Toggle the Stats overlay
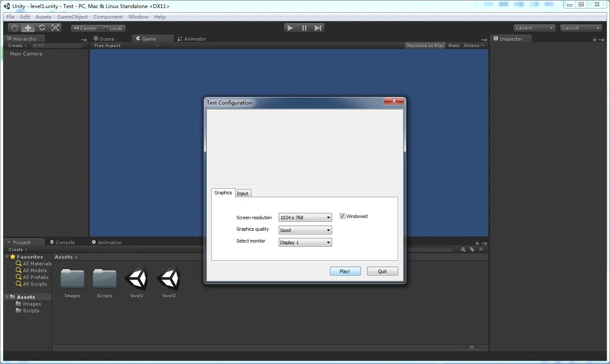 (x=454, y=46)
